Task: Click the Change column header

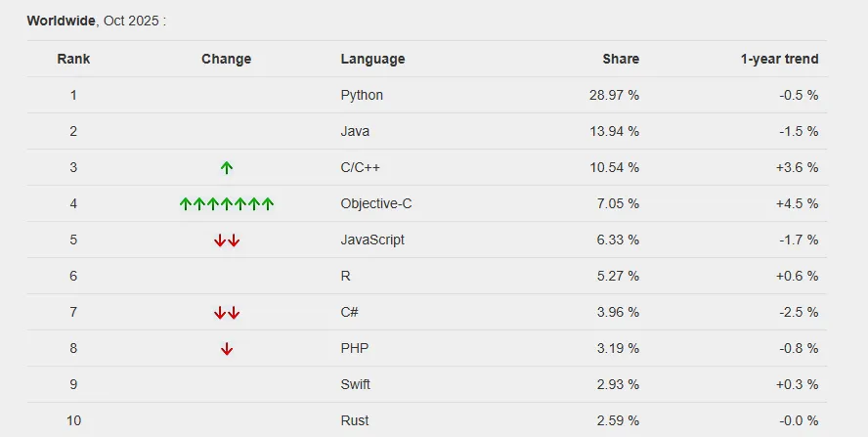Action: click(227, 59)
